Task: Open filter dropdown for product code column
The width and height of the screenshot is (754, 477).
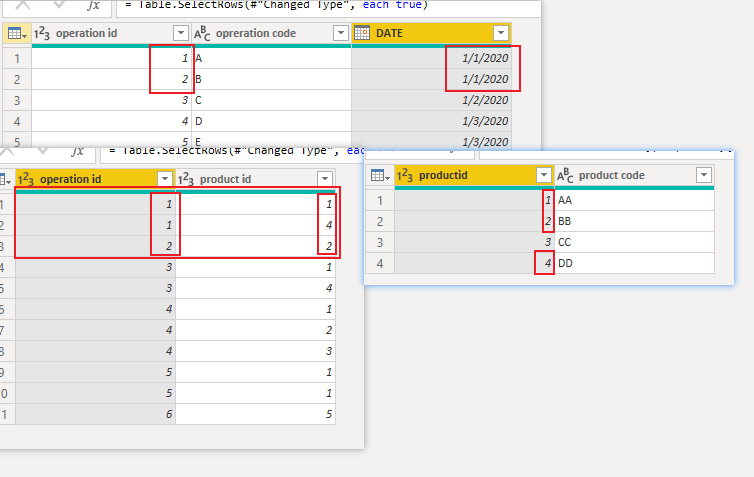Action: click(x=704, y=175)
